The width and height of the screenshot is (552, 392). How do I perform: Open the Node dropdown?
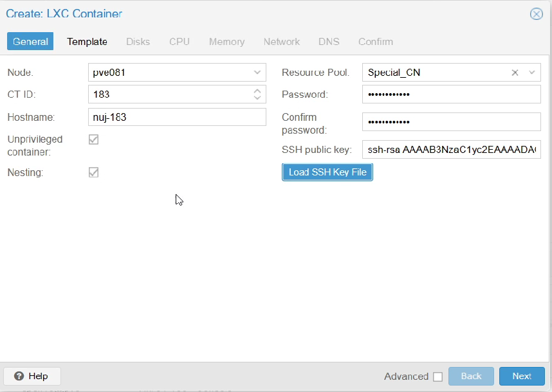[257, 72]
